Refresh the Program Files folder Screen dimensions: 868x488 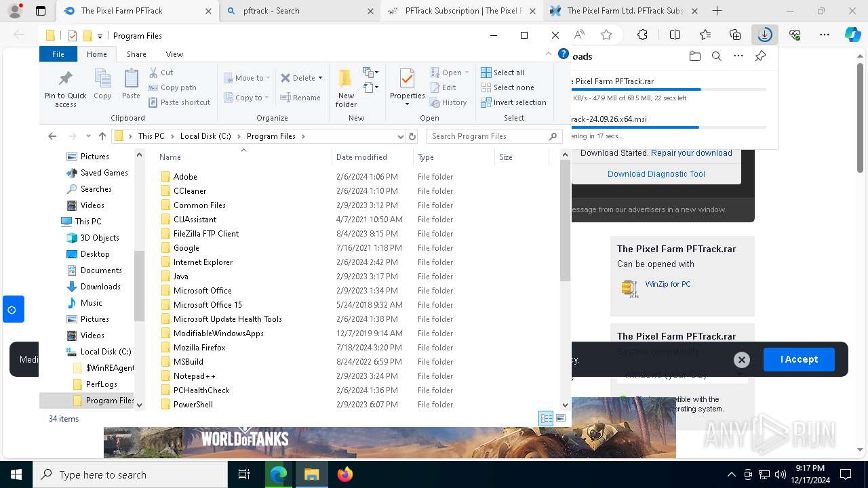point(412,136)
